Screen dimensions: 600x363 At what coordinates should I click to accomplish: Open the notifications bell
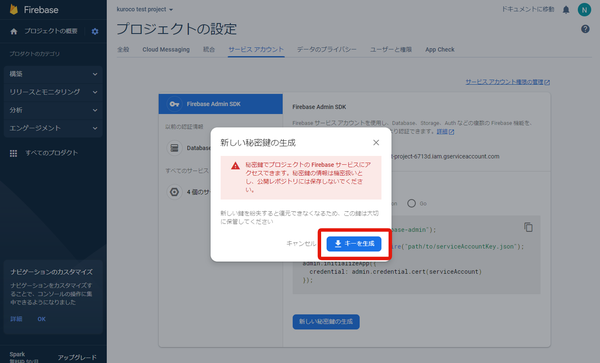(x=566, y=10)
